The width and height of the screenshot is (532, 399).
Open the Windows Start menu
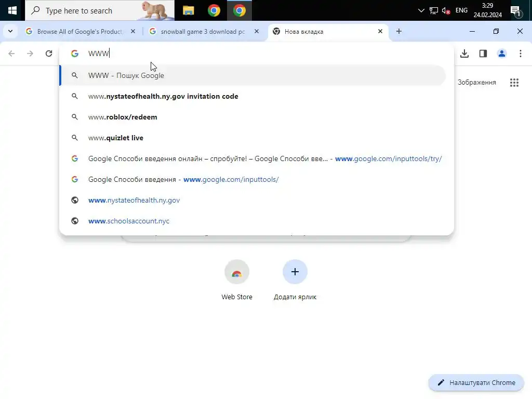[x=12, y=10]
